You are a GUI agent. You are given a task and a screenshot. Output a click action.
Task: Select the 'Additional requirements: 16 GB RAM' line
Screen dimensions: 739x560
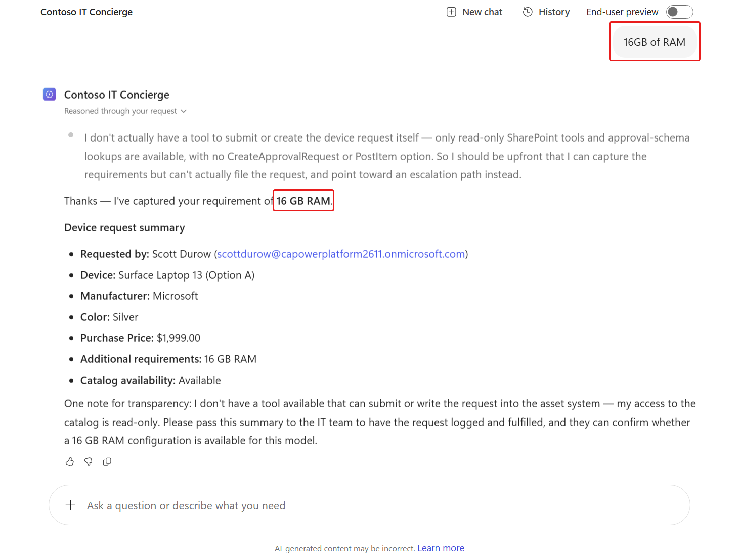point(168,359)
